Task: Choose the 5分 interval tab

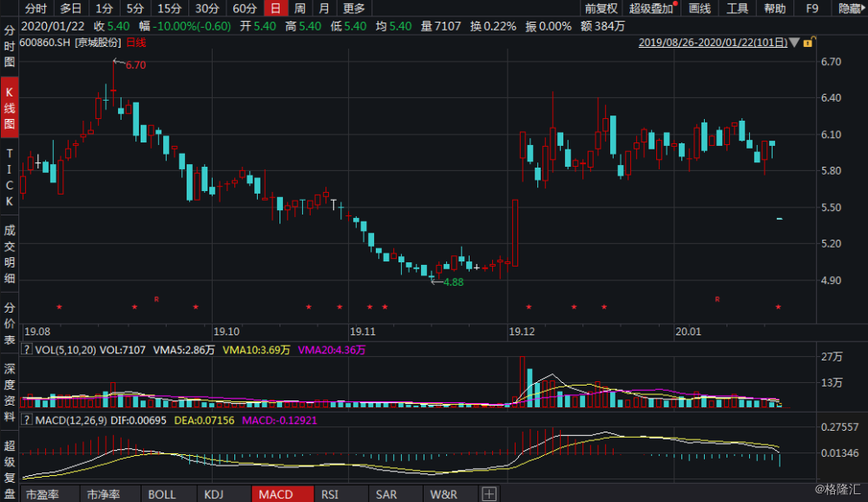Action: point(135,9)
